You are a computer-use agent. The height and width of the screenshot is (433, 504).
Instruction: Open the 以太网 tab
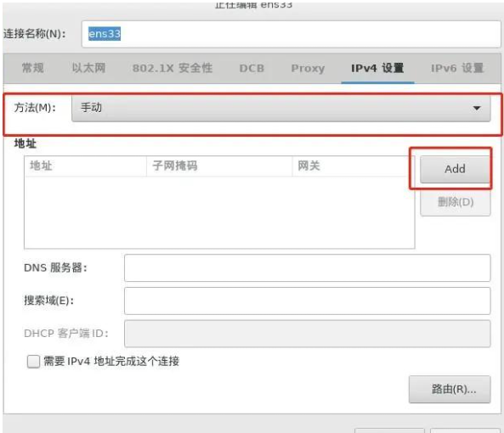click(x=88, y=68)
